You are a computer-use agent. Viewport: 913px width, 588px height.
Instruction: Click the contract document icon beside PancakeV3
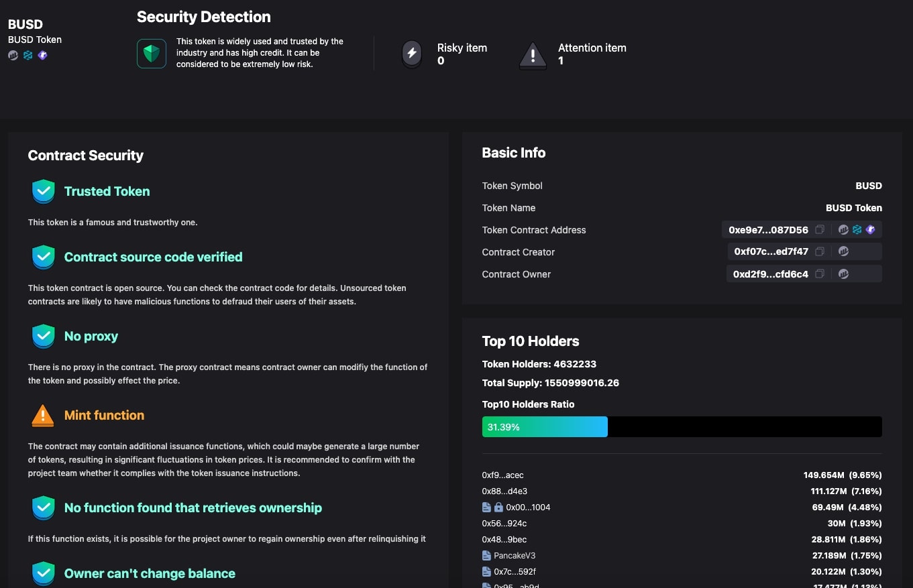(486, 556)
